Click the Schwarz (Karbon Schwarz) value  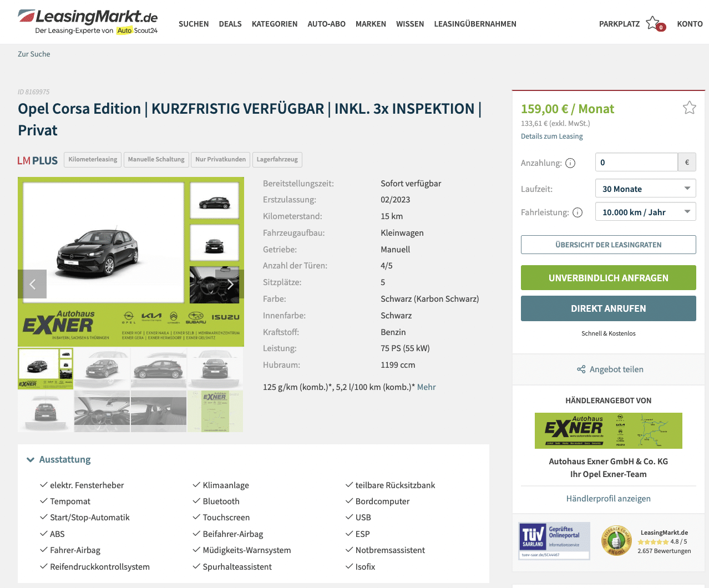430,299
